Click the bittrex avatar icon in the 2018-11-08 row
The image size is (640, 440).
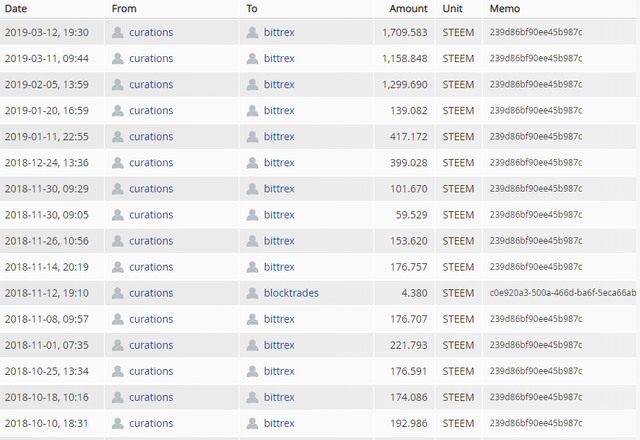click(252, 319)
